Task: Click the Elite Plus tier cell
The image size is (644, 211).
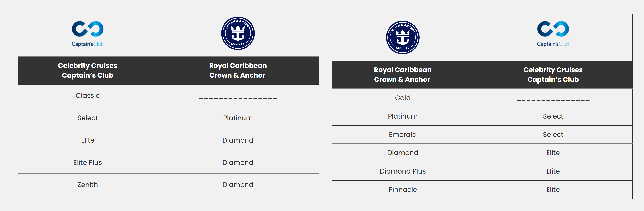Action: pos(87,162)
